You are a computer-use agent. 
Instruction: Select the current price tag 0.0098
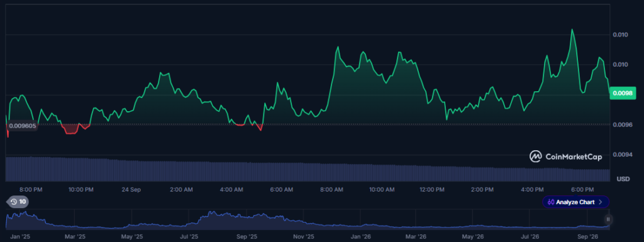(623, 93)
